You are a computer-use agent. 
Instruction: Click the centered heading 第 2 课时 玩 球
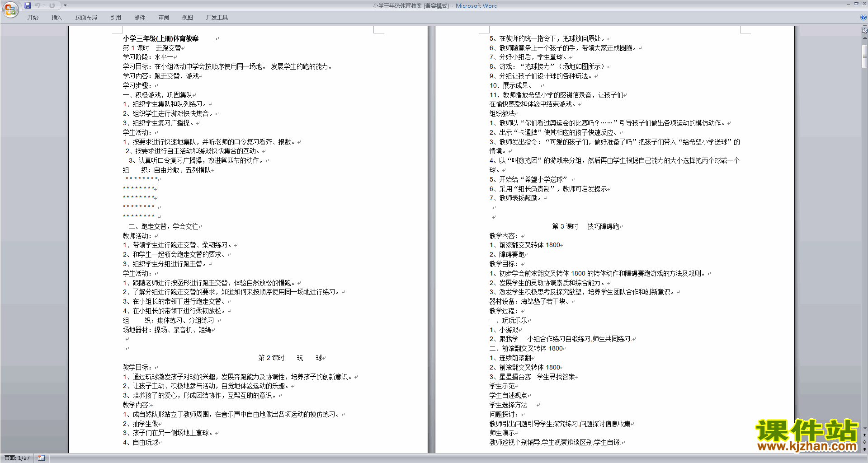[290, 358]
